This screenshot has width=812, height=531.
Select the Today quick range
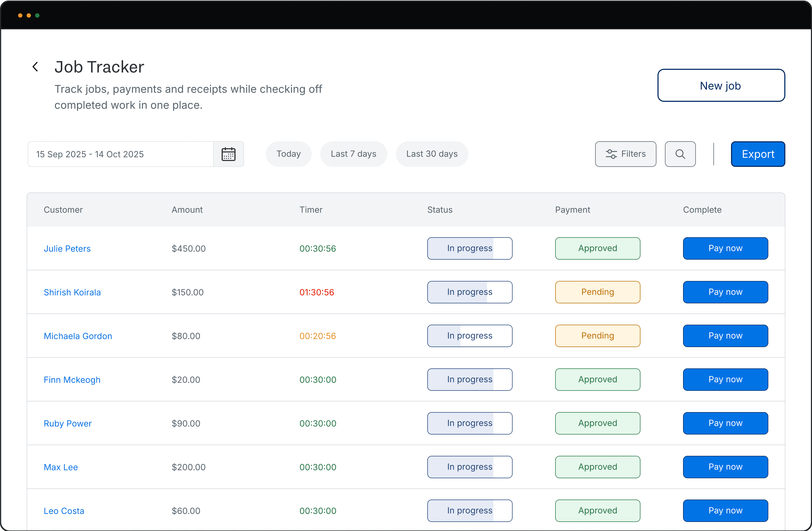click(288, 154)
